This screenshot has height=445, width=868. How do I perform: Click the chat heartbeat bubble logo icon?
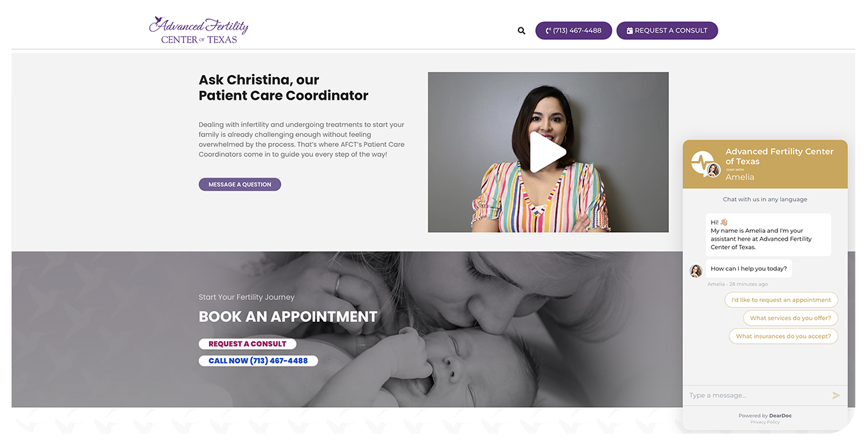pos(702,162)
